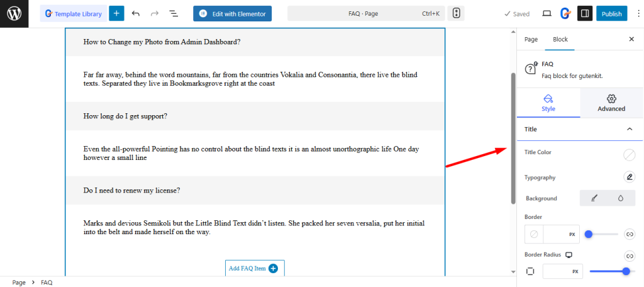Click Edit with Elementor button

click(x=233, y=13)
